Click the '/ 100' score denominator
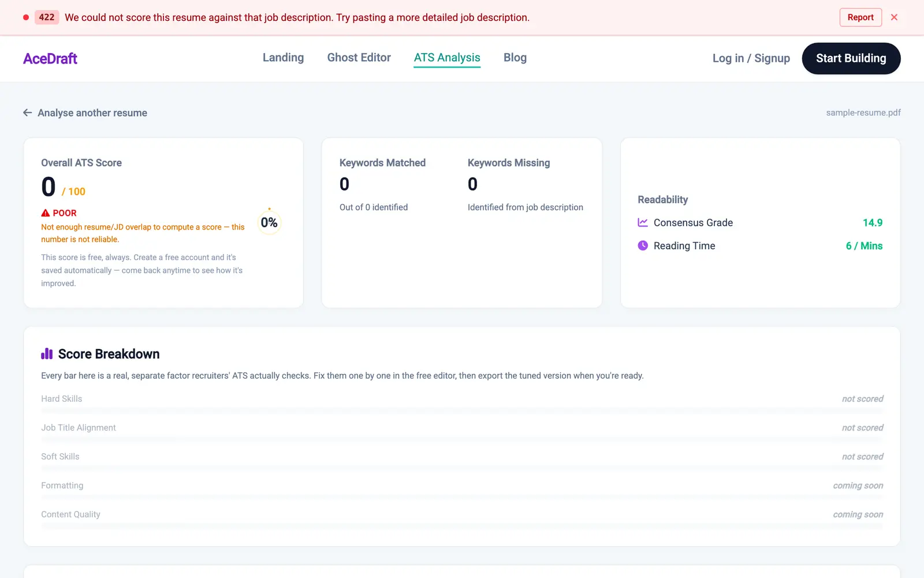Screen dimensions: 924x578 (x=73, y=191)
